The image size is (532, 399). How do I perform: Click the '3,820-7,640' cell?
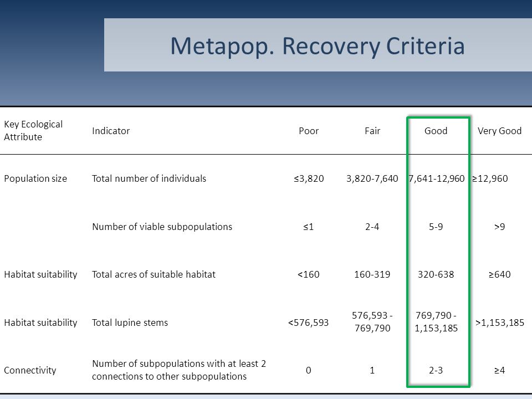point(372,178)
